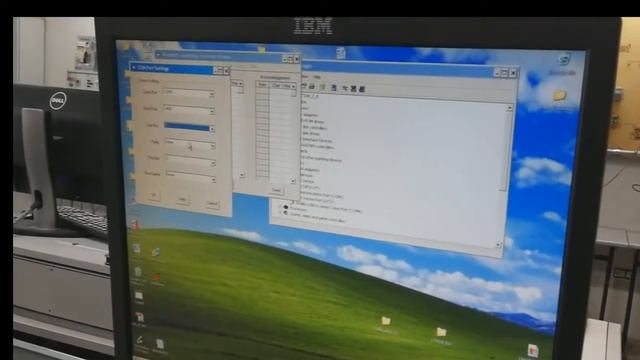640x360 pixels.
Task: Open the bottom dropdown in the settings dialog
Action: 191,177
